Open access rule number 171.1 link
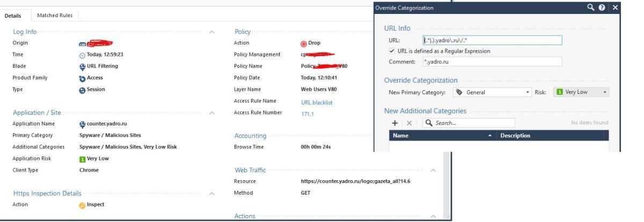This screenshot has width=644, height=222. pos(306,113)
